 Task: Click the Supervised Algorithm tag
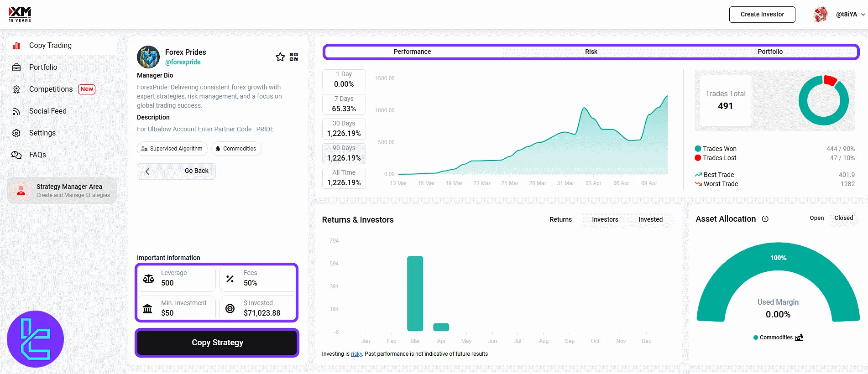coord(172,149)
